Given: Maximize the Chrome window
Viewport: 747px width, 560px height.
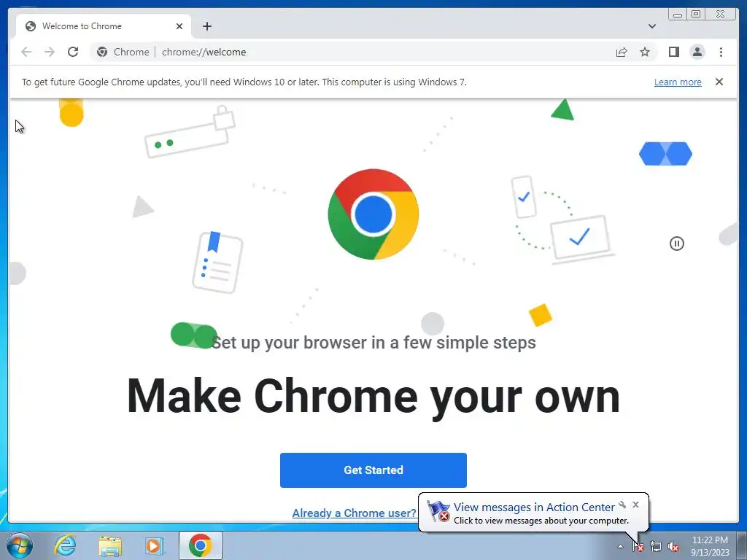Looking at the screenshot, I should pos(695,15).
